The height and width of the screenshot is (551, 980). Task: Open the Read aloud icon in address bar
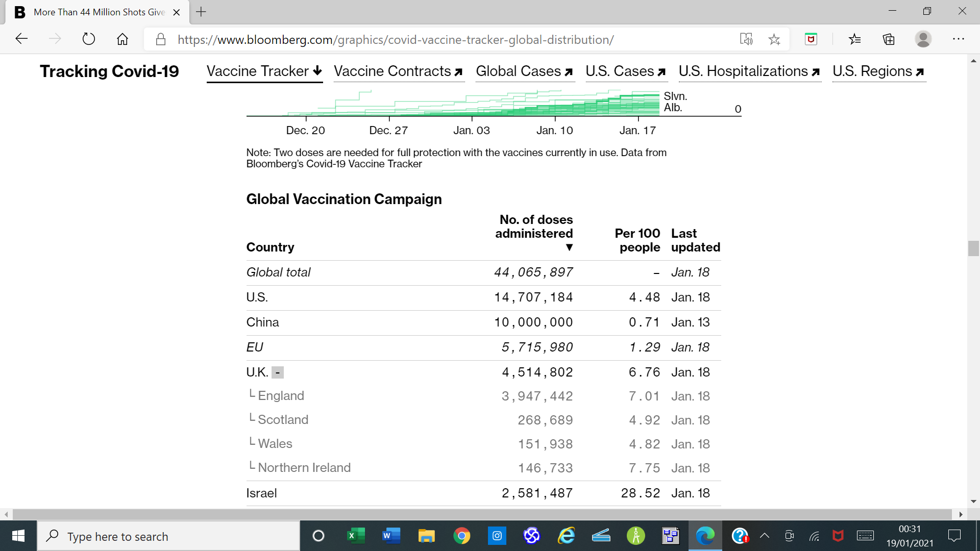click(x=746, y=39)
